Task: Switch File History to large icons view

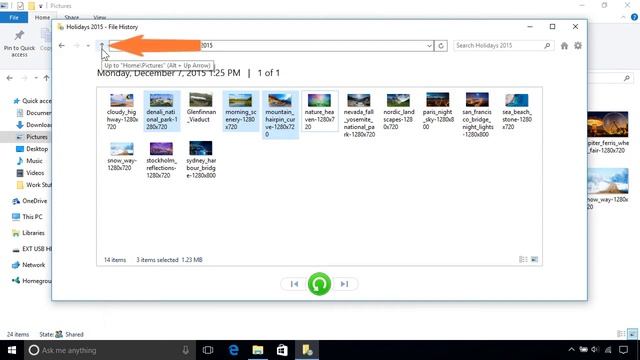Action: pyautogui.click(x=534, y=260)
